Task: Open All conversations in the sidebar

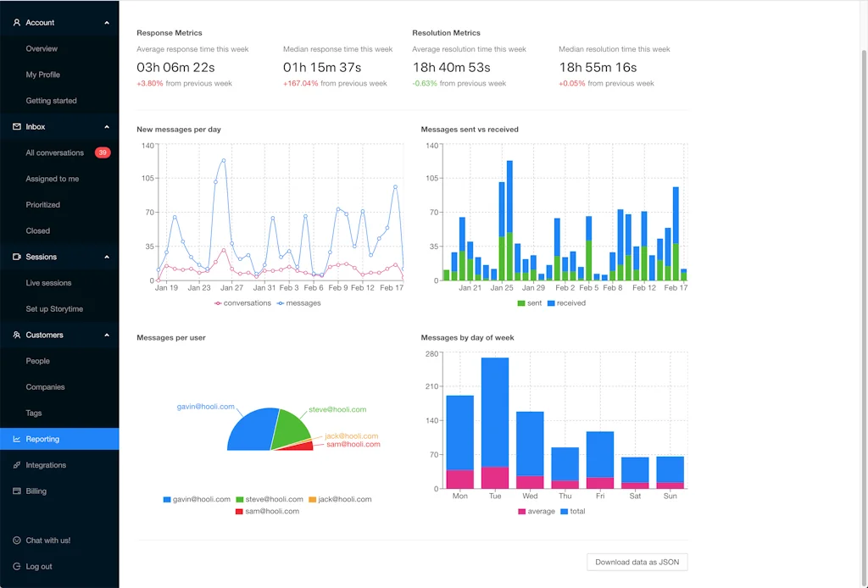Action: pyautogui.click(x=54, y=153)
